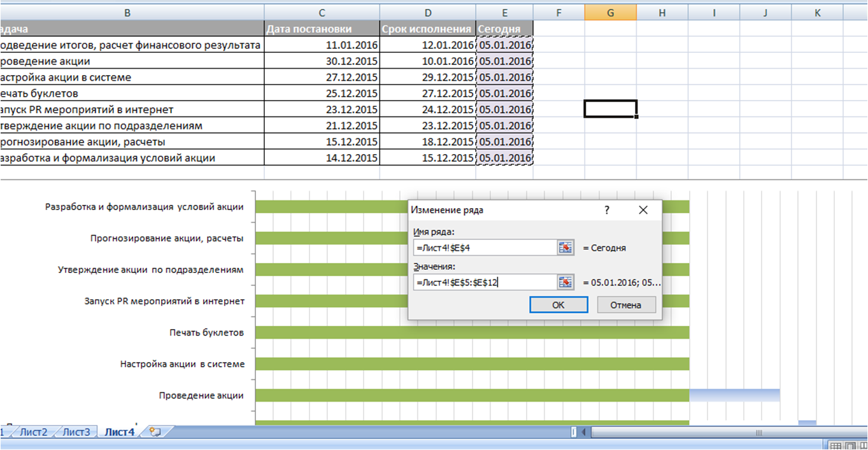This screenshot has height=450, width=868.
Task: Switch to Лист3 sheet tab
Action: click(x=76, y=432)
